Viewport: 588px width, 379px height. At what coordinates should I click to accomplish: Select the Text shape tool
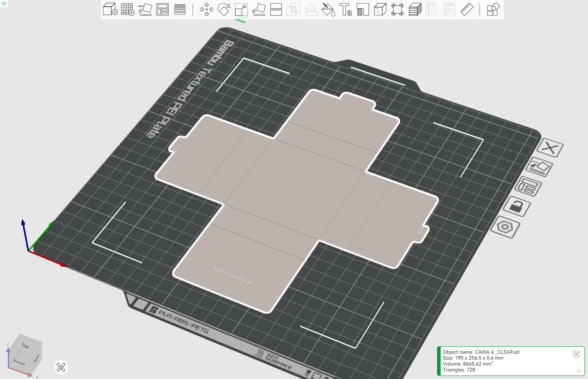(346, 9)
